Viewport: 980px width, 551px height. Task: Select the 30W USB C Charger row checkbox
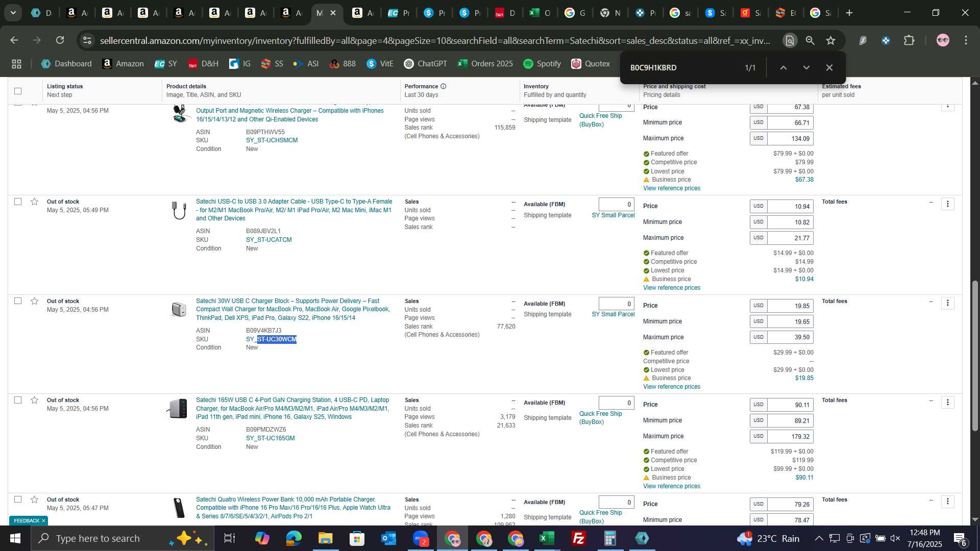click(18, 301)
